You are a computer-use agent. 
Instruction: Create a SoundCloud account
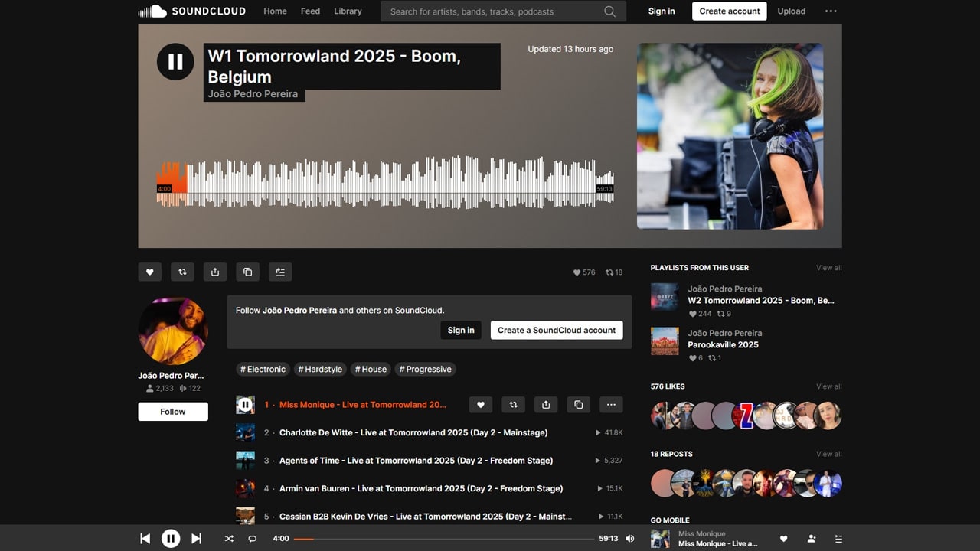(x=557, y=330)
